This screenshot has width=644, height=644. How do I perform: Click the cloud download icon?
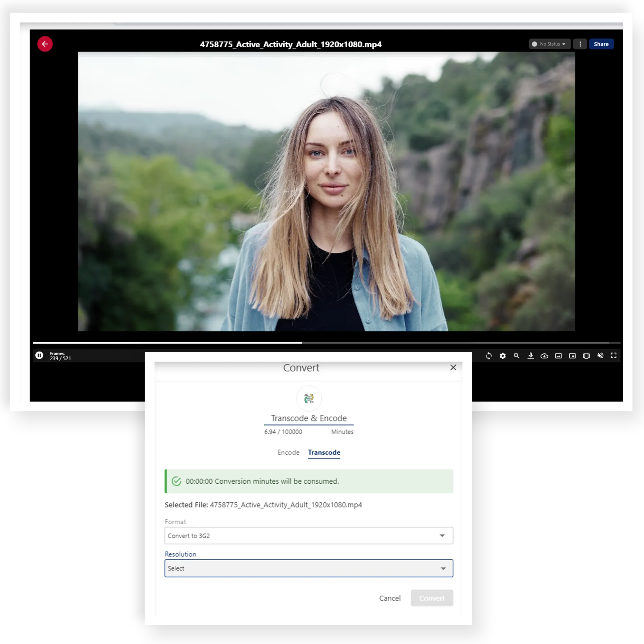tap(544, 356)
